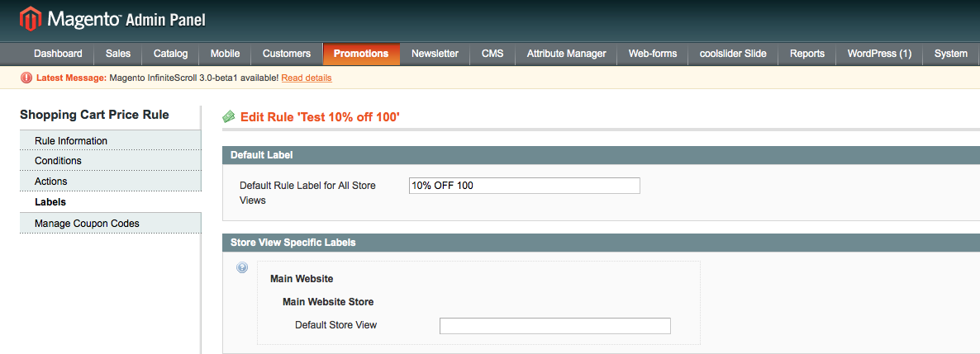The height and width of the screenshot is (354, 980).
Task: Focus the Default Store View label input
Action: click(555, 326)
